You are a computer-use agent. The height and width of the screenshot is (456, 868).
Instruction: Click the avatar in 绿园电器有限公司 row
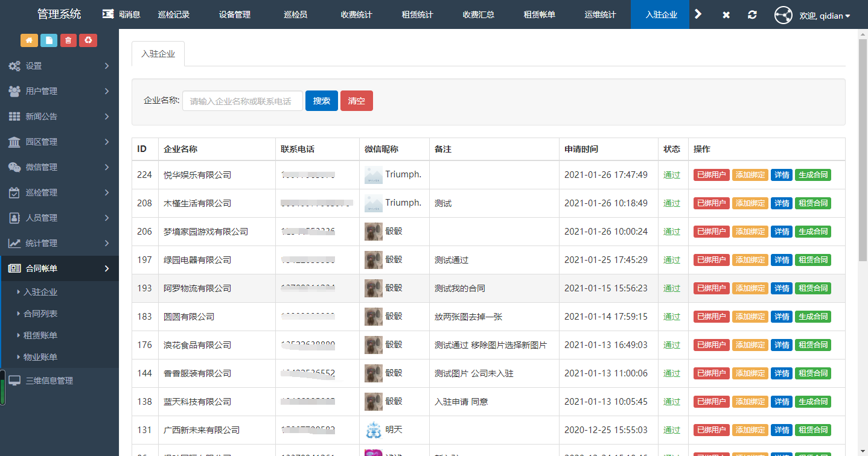(374, 260)
